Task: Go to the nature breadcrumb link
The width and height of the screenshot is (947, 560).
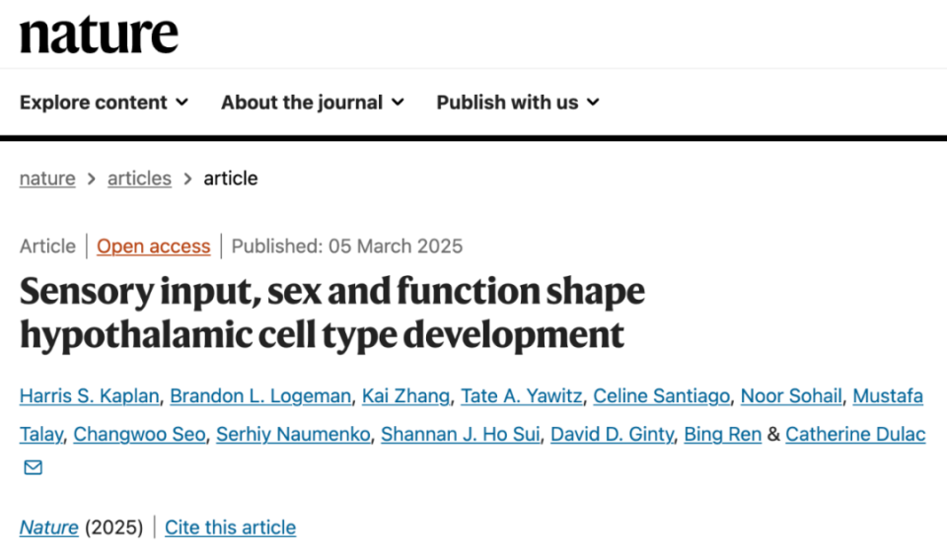Action: pos(47,178)
